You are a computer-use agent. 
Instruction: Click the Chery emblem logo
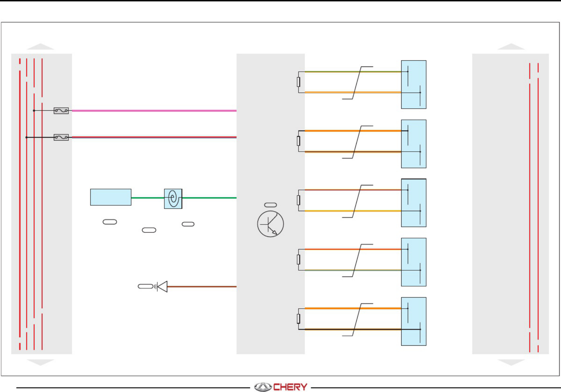[x=263, y=387]
